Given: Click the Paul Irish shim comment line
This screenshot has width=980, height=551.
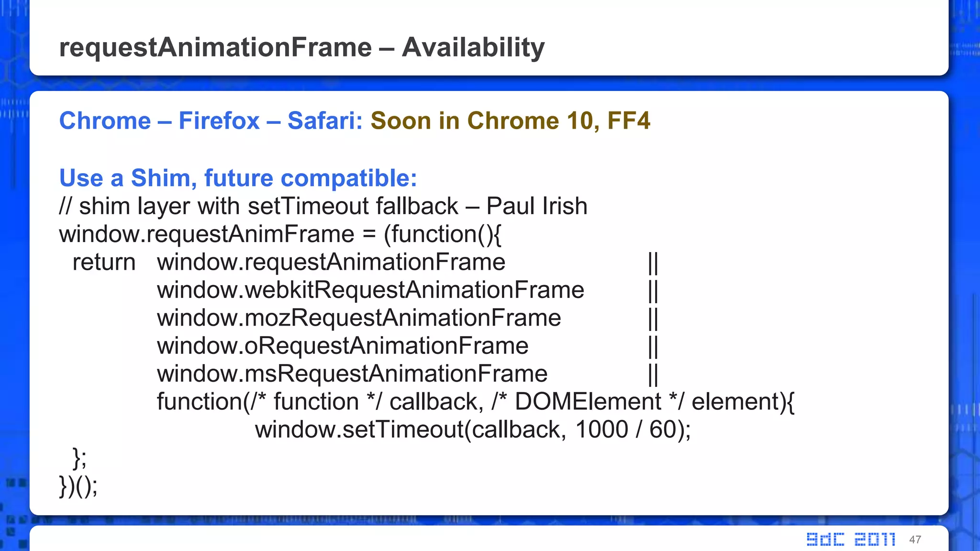Looking at the screenshot, I should (x=323, y=206).
